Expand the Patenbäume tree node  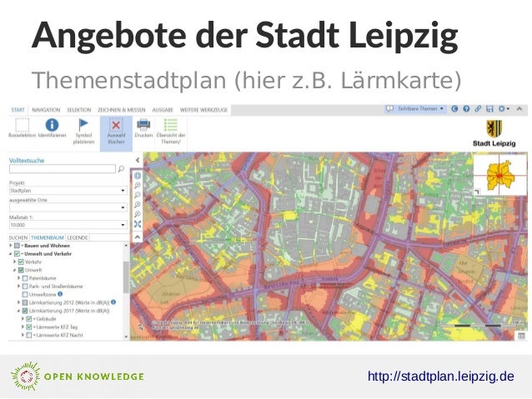[19, 278]
